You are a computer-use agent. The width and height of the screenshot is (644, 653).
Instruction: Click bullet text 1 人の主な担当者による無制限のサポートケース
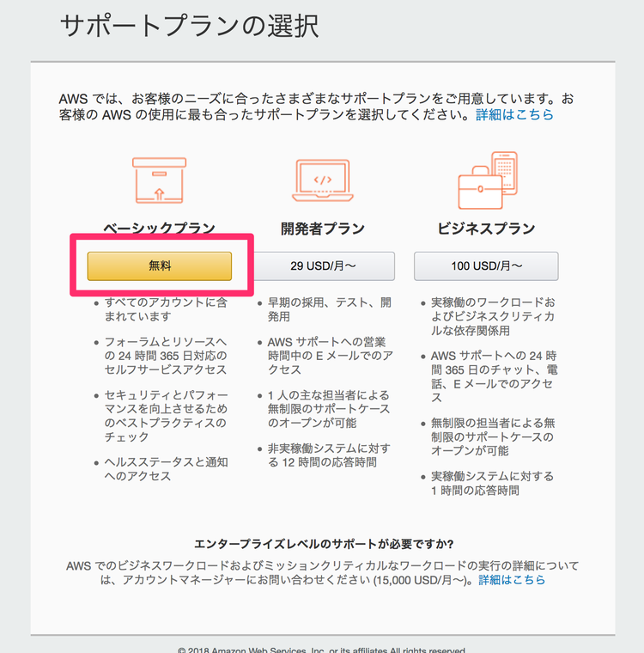point(329,409)
